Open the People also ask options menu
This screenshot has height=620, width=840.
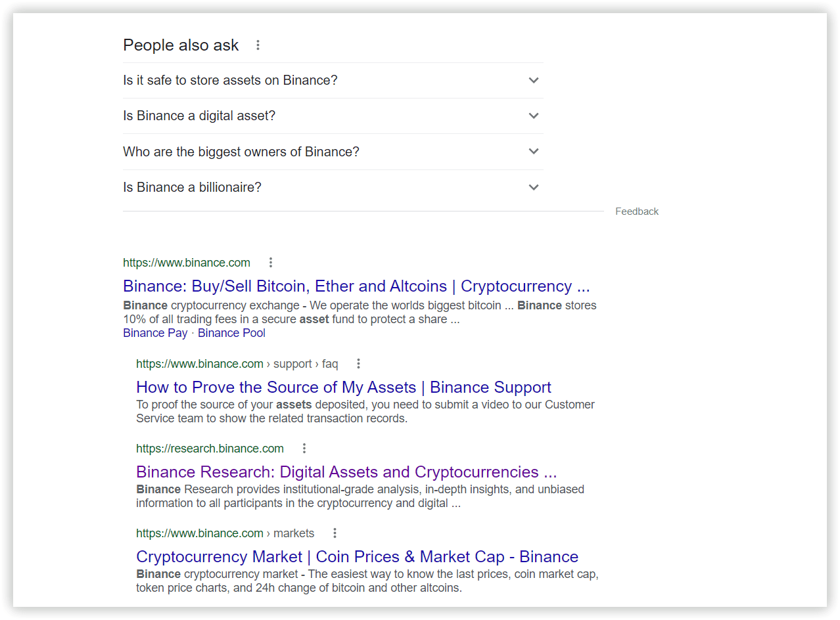point(258,45)
